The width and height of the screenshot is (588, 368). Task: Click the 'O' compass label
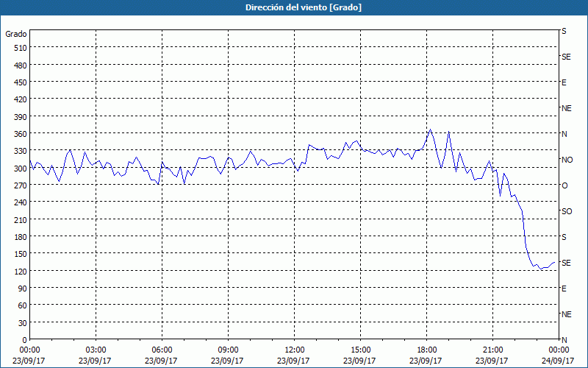[564, 185]
